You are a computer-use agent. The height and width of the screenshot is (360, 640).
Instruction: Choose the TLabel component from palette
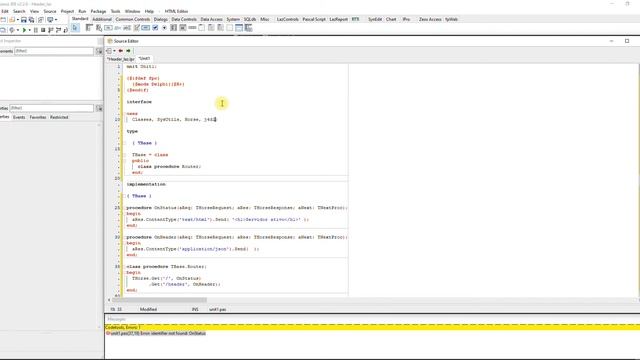click(118, 28)
